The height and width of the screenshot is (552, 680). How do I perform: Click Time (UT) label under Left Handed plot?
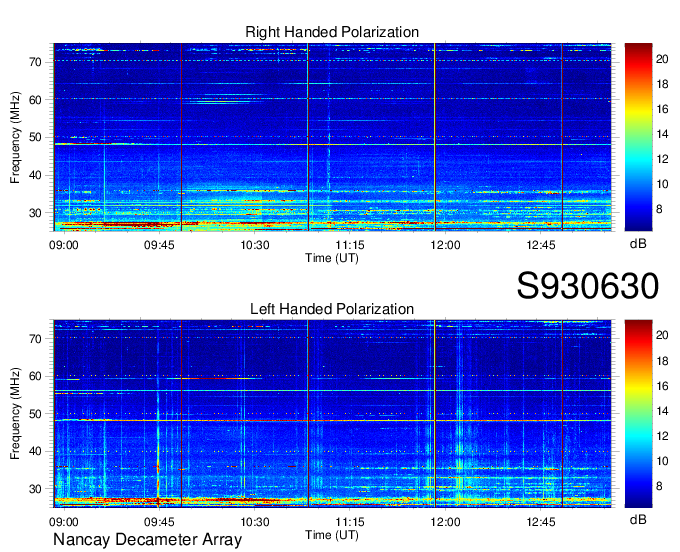pyautogui.click(x=332, y=535)
